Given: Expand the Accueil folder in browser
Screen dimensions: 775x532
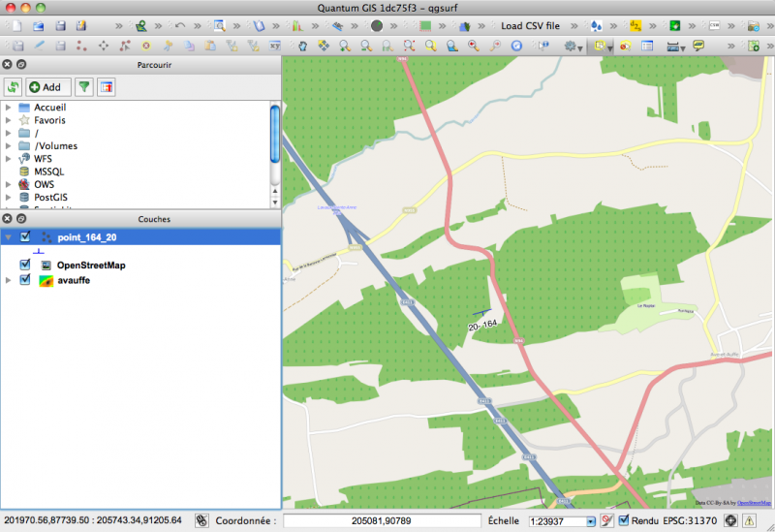Looking at the screenshot, I should (9, 108).
